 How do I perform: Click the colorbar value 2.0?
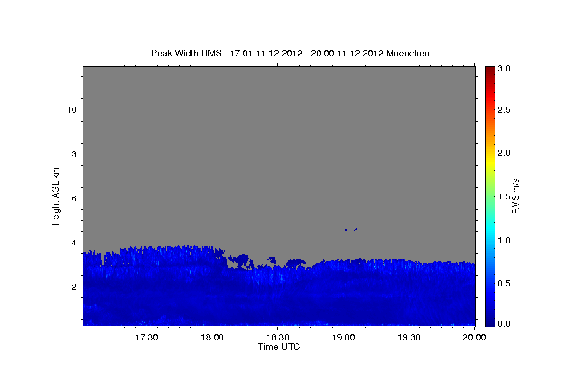505,153
